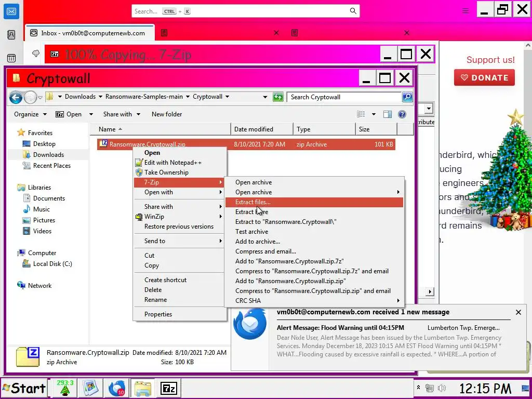Expand the second Open archive submenu

314,192
